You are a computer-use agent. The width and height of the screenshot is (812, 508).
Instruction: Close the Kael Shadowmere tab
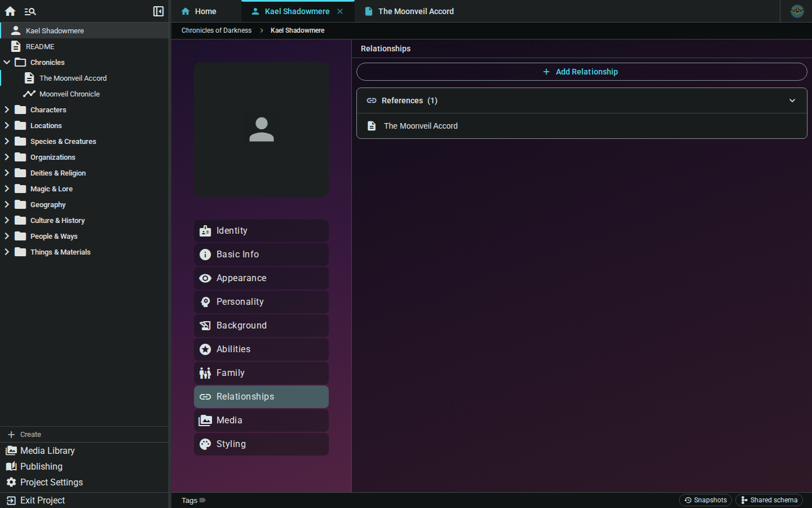coord(340,11)
